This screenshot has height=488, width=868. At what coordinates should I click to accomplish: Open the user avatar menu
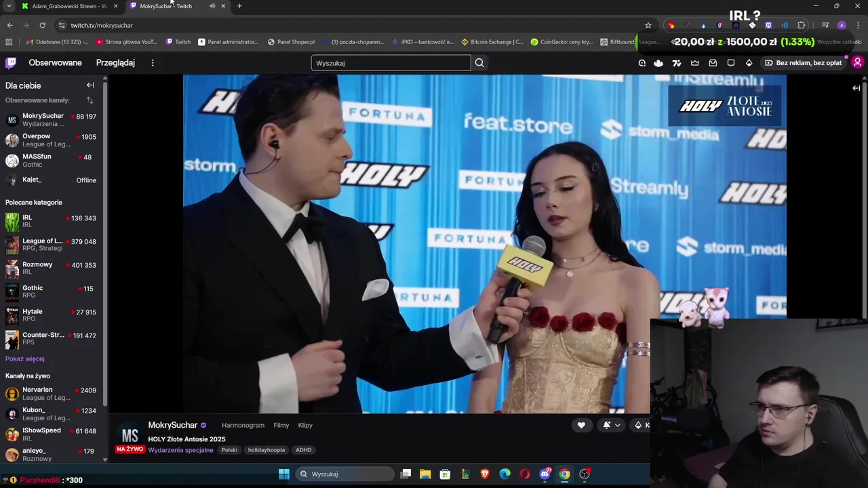[x=857, y=62]
